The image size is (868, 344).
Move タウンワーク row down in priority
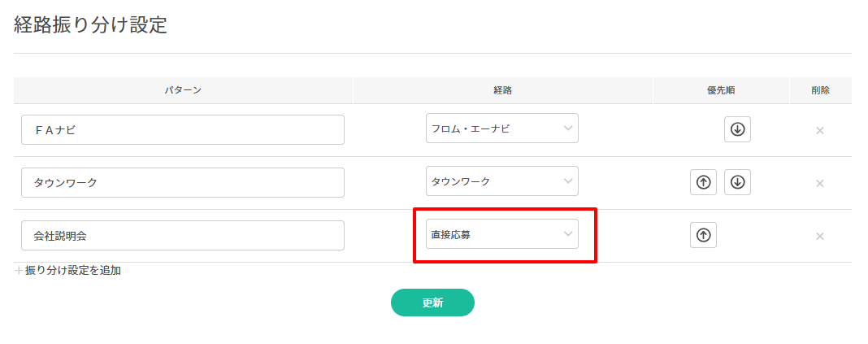(737, 182)
